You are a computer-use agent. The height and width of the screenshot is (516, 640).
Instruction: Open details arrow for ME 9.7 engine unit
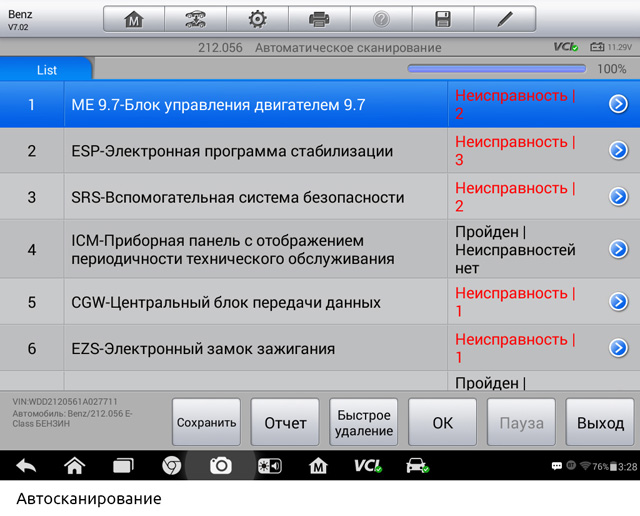[x=618, y=104]
